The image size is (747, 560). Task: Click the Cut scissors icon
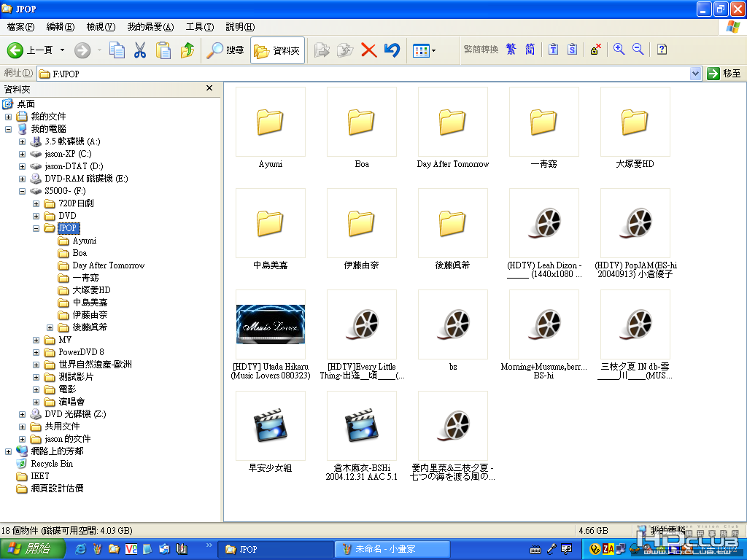[x=140, y=50]
